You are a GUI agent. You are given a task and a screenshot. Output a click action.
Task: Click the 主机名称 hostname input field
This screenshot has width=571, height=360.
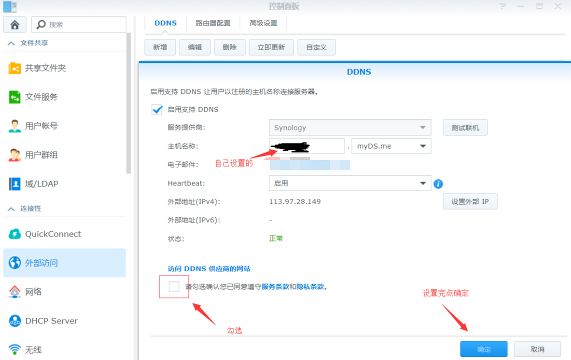click(307, 146)
